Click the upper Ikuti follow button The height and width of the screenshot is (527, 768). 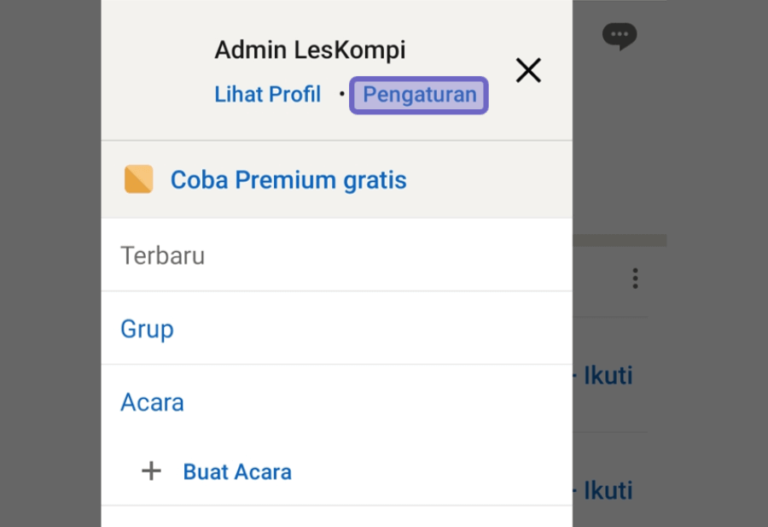tap(608, 376)
